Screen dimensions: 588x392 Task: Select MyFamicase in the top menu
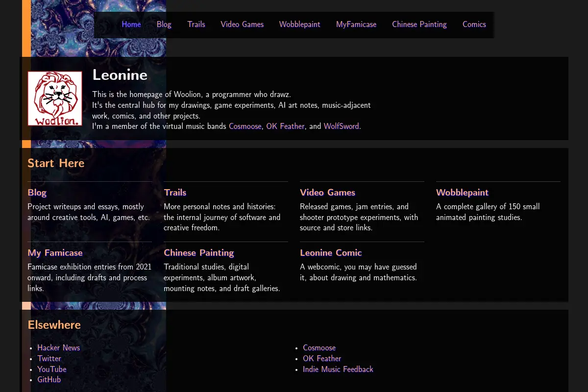(356, 24)
